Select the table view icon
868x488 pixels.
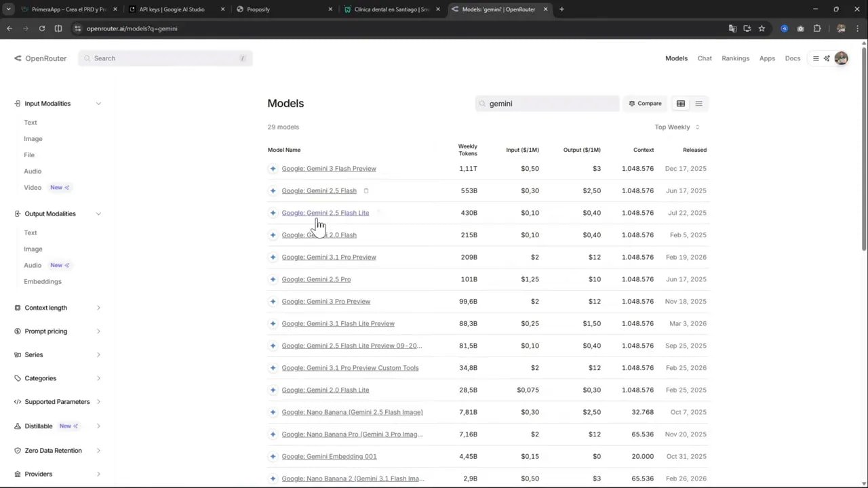[680, 103]
